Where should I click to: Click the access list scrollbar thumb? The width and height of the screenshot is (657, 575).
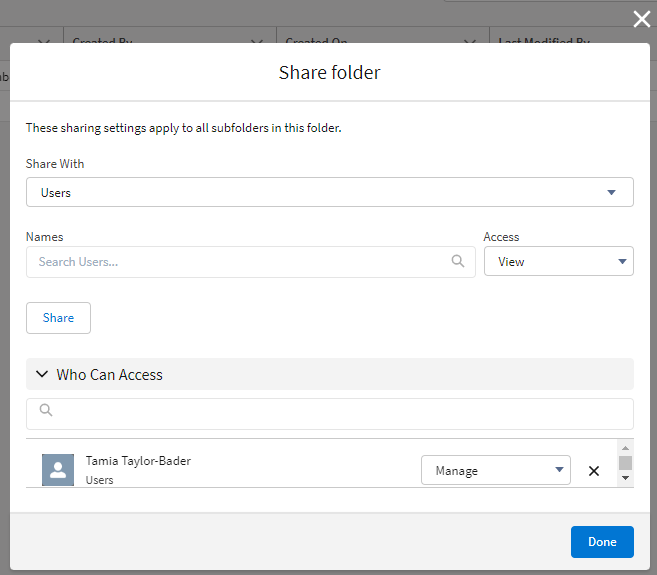[625, 463]
